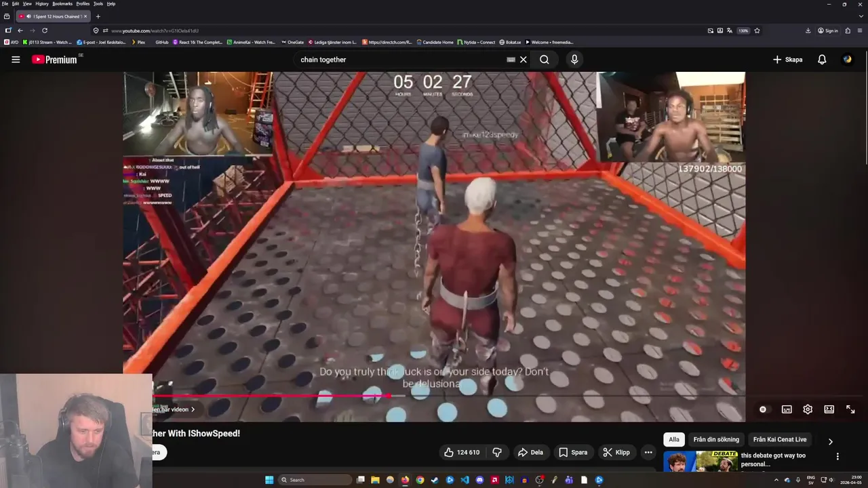
Task: Open the browser application menu
Action: 859,30
